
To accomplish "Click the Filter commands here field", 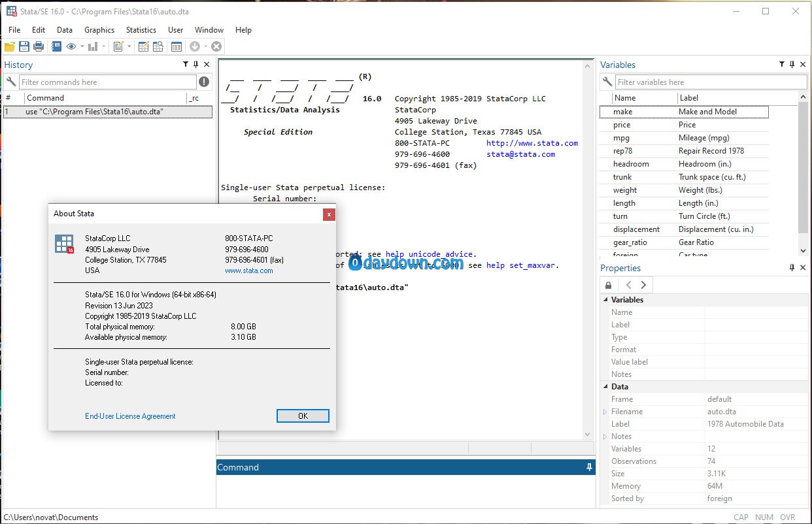I will 108,82.
